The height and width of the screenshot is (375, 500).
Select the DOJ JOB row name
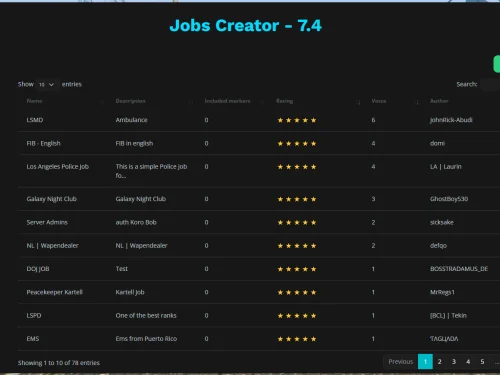pos(38,269)
